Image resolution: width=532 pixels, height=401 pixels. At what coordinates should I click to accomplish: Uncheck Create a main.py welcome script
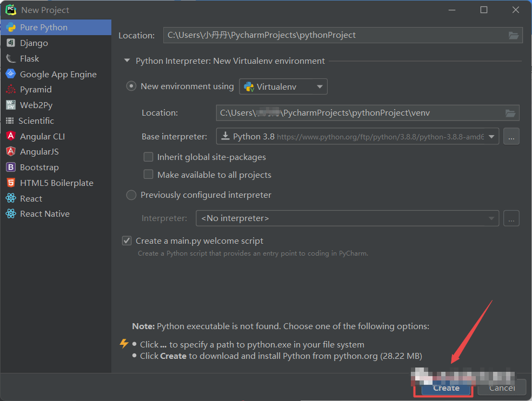(127, 241)
